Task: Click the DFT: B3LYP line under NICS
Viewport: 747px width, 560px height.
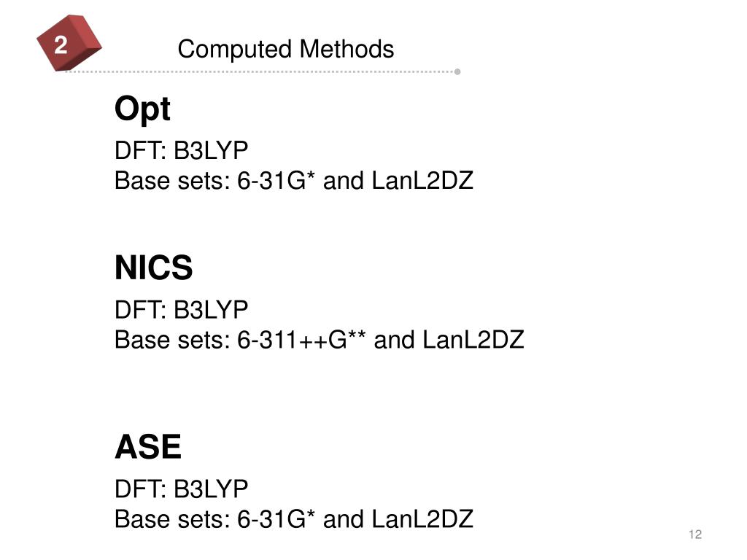Action: coord(182,309)
